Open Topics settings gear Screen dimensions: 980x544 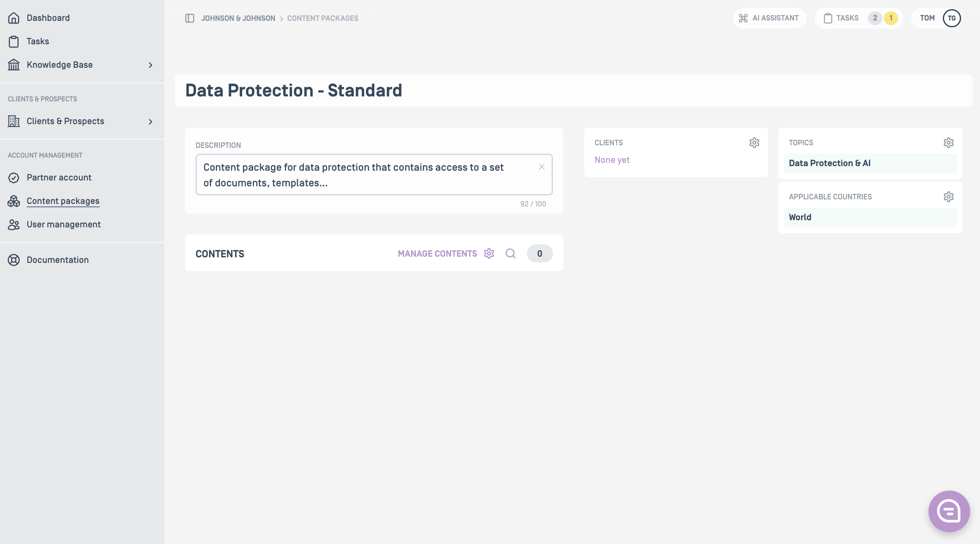coord(949,143)
